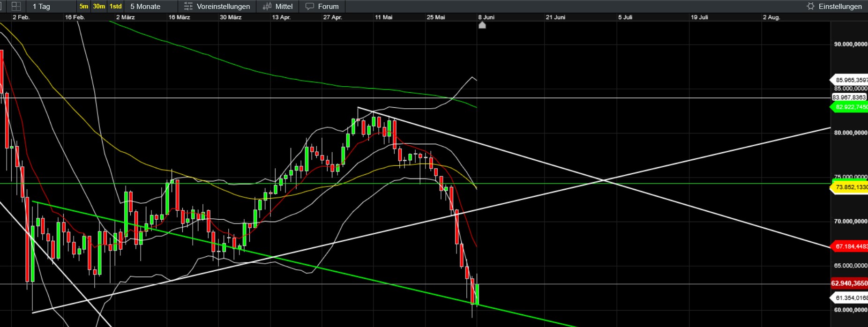Click the 90.000,0000 price axis label
This screenshot has width=868, height=327.
click(851, 44)
